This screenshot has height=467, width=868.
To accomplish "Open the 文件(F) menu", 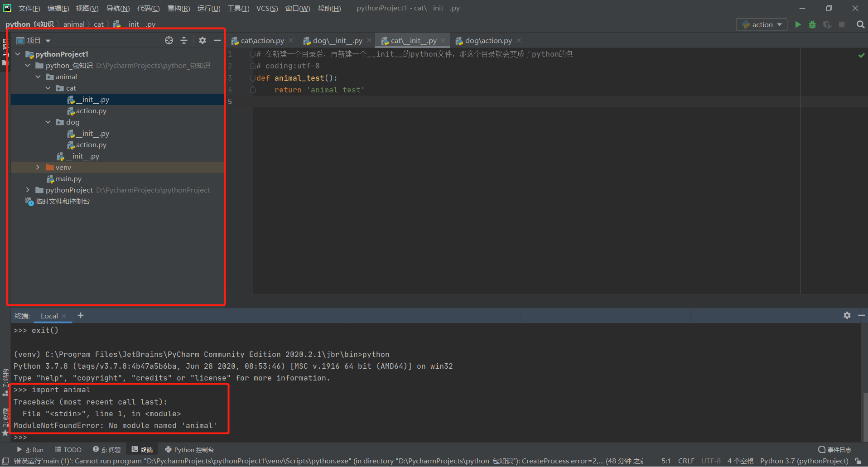I will pos(29,9).
